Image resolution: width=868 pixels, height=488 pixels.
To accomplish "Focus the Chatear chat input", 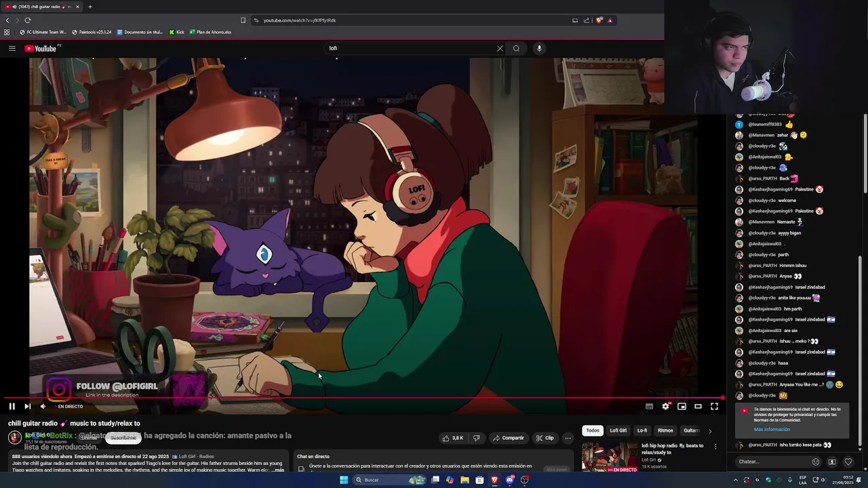I will (772, 462).
